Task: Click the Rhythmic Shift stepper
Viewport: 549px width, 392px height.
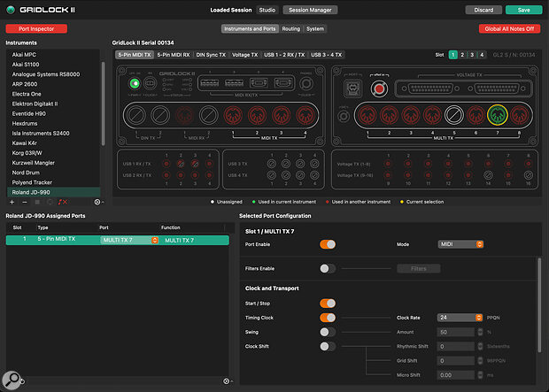Action: (480, 346)
